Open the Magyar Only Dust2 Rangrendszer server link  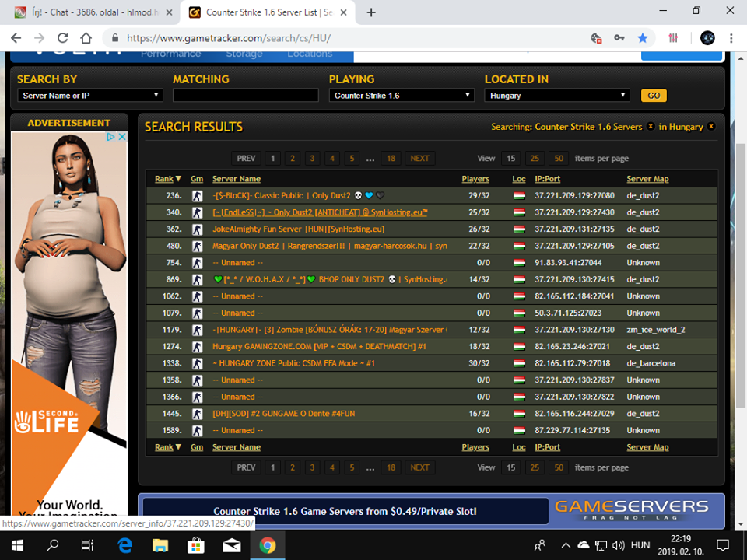point(330,247)
